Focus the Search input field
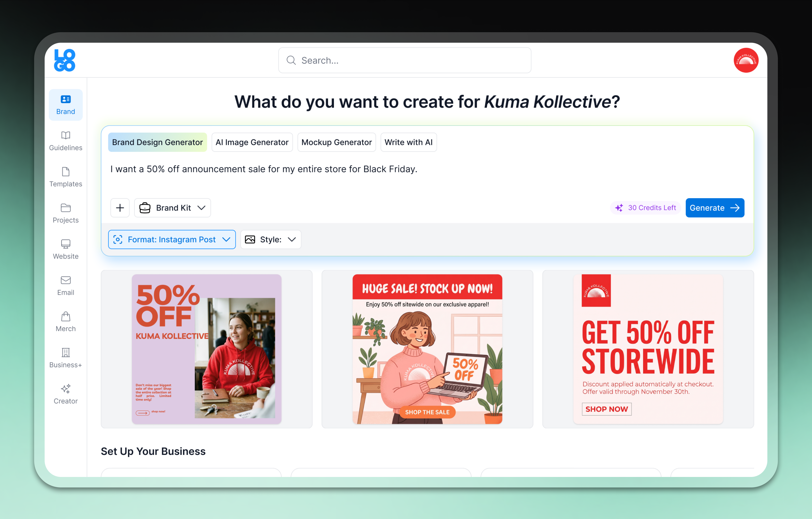This screenshot has width=812, height=519. tap(405, 60)
